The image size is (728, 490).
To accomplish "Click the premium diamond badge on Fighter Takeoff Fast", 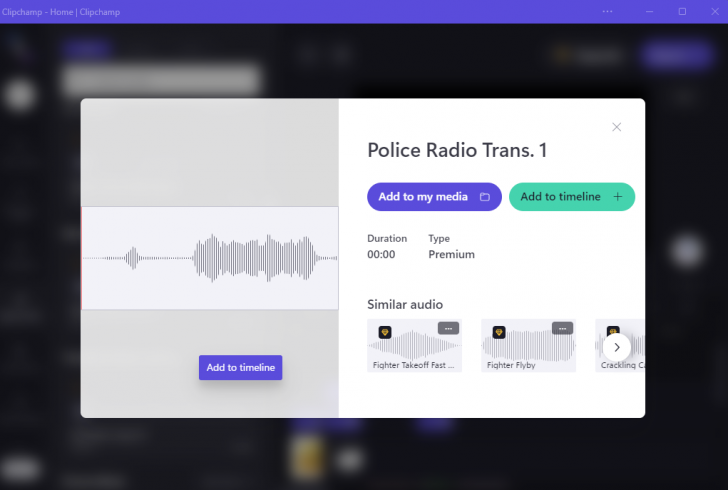I will coord(385,332).
